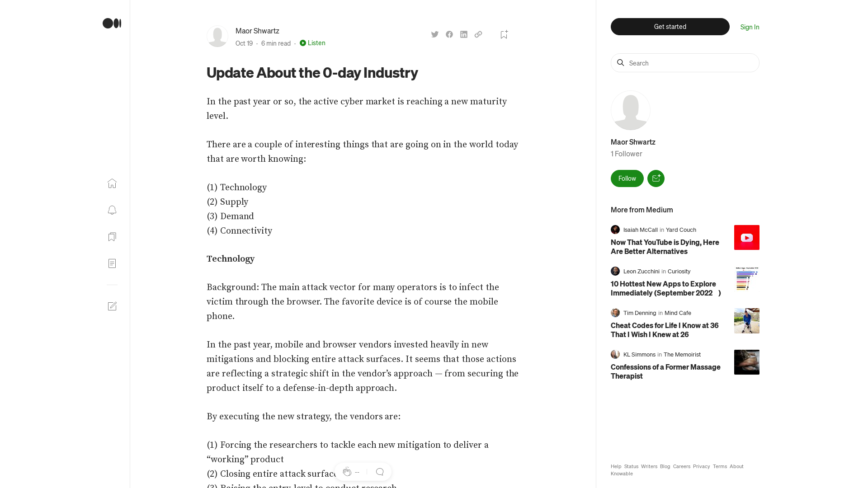
Task: Open 'Cheat Codes for Life' article thumbnail
Action: click(x=746, y=321)
